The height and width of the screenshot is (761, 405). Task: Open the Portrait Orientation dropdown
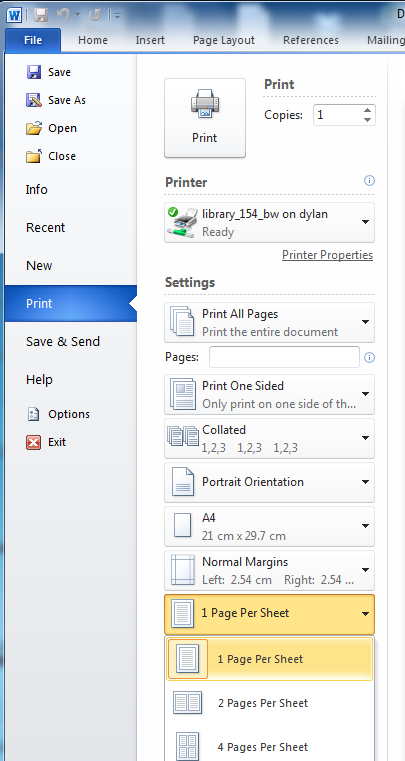click(270, 482)
